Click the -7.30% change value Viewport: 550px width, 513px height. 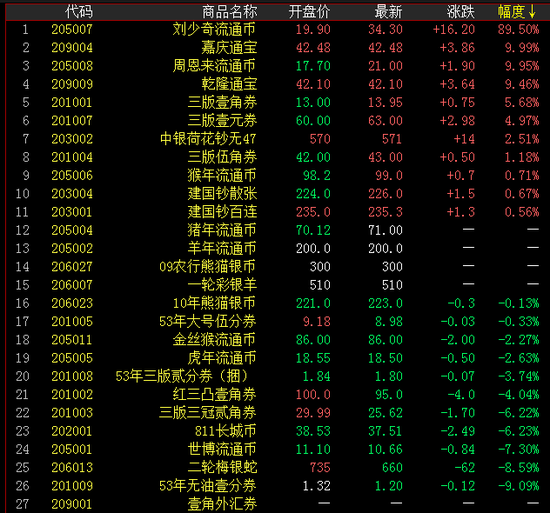click(518, 449)
